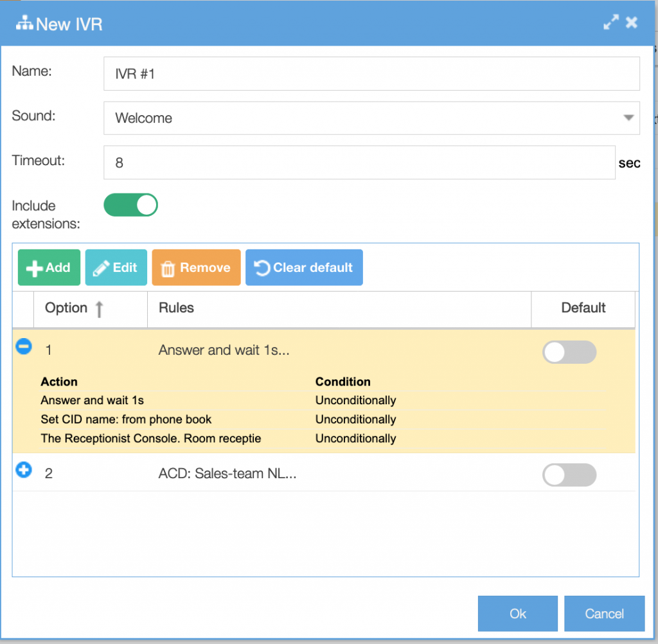
Task: Click the IVR tree icon in title bar
Action: [24, 22]
